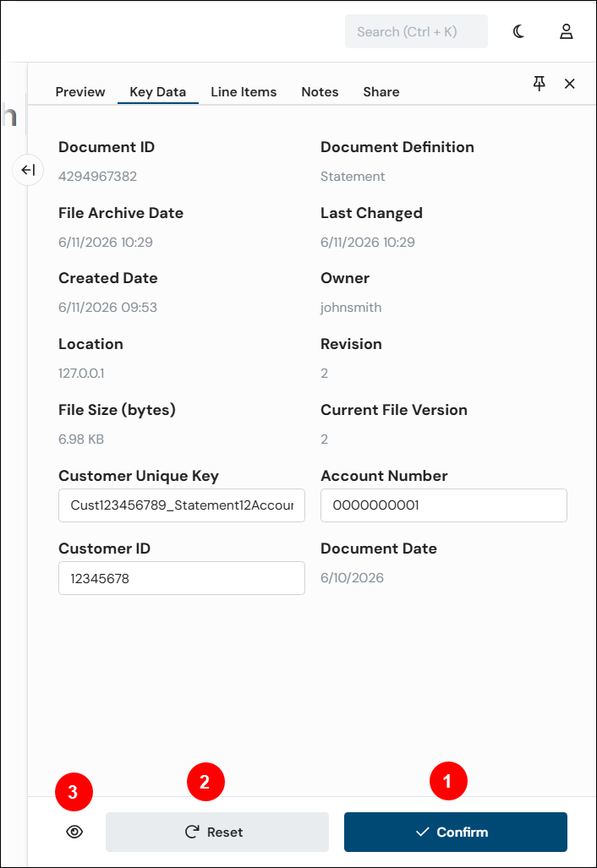
Task: Collapse sidebar with the arrow button
Action: coord(28,170)
